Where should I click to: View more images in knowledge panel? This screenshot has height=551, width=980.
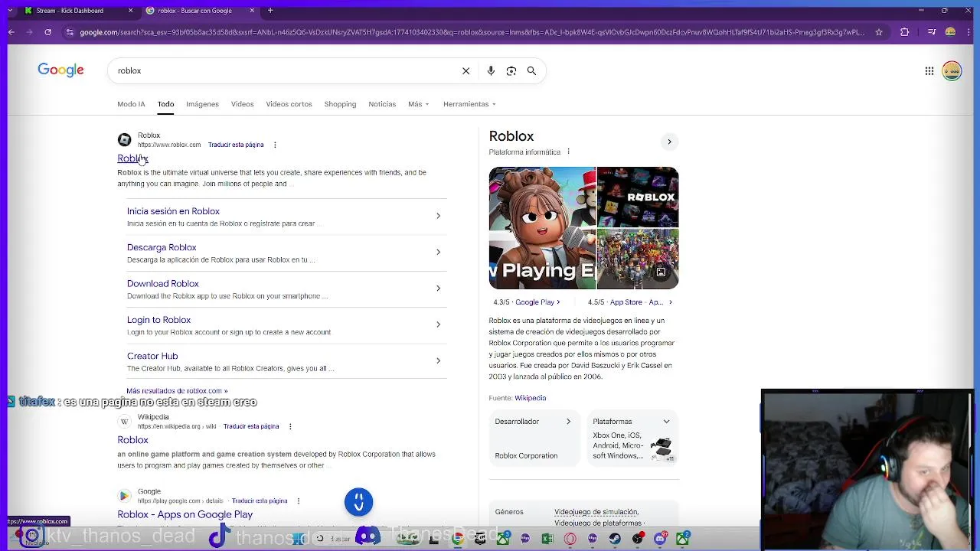click(x=661, y=272)
